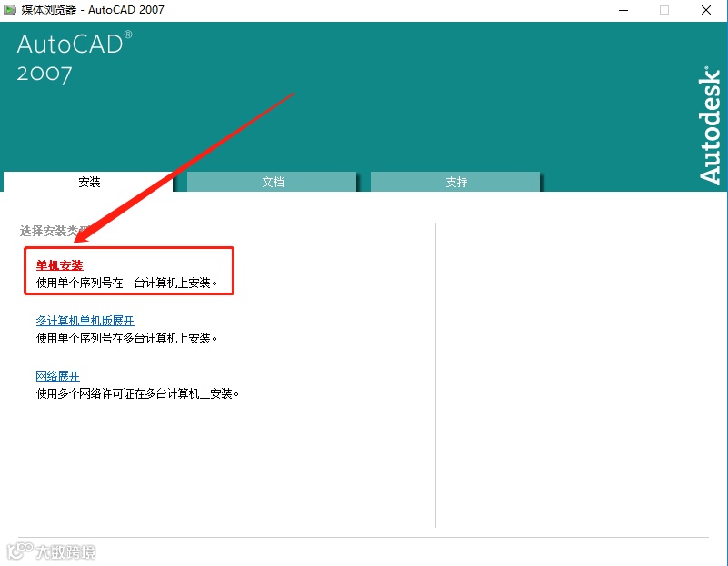Open the 多计算机单机版展开 link
Screen dimensions: 728x566
click(85, 321)
